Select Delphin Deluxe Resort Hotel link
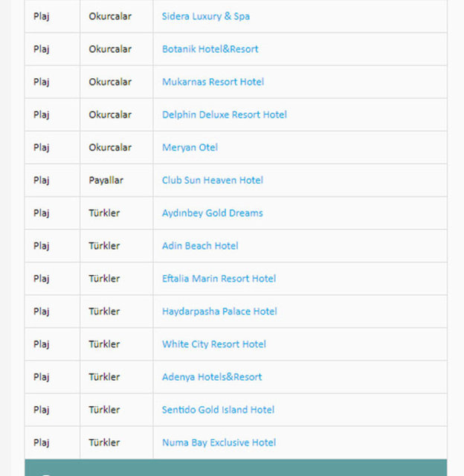 click(224, 115)
